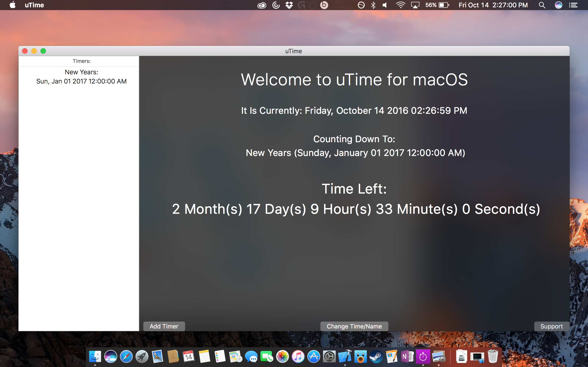Image resolution: width=588 pixels, height=367 pixels.
Task: Click the volume icon in menu bar
Action: tap(385, 5)
